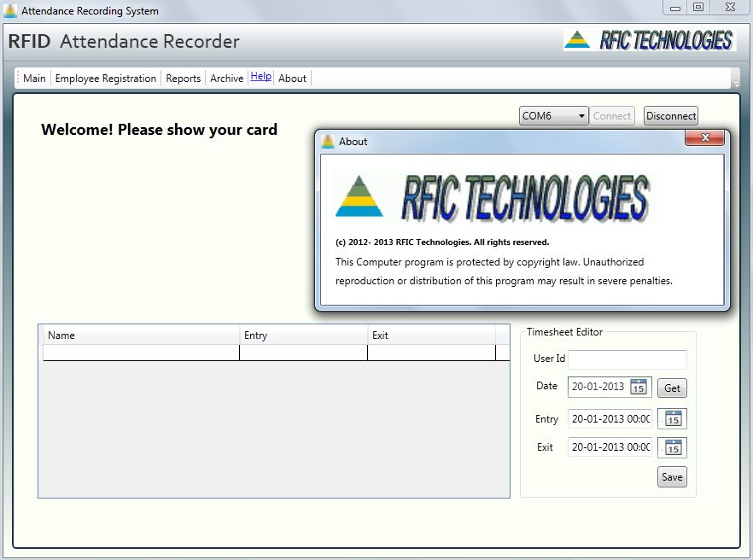Open the Archive menu
This screenshot has width=753, height=560.
click(x=227, y=79)
